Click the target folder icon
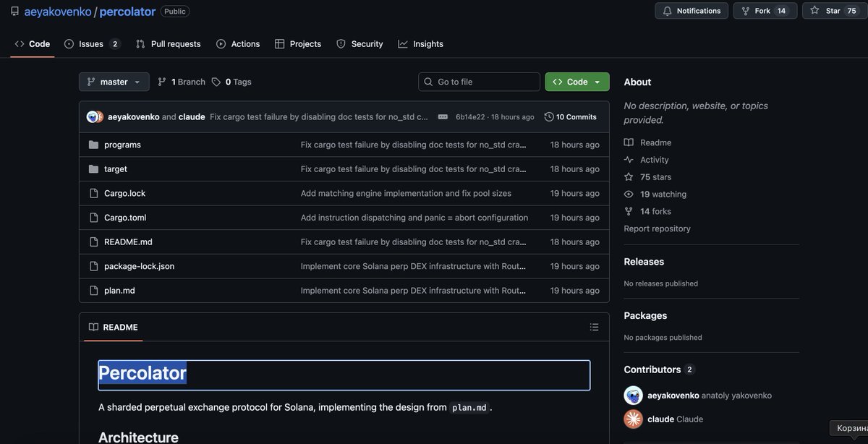Image resolution: width=868 pixels, height=444 pixels. pos(93,169)
